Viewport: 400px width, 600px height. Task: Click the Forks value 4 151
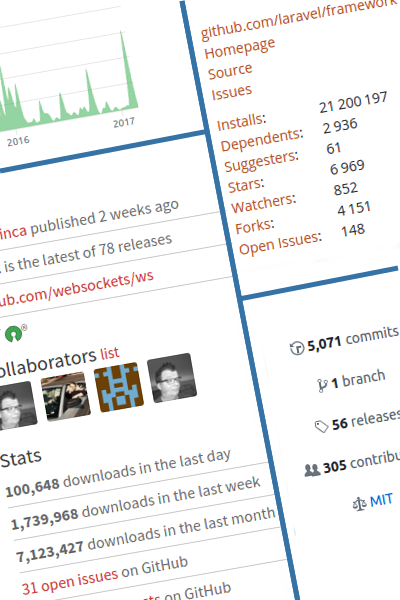click(x=354, y=209)
